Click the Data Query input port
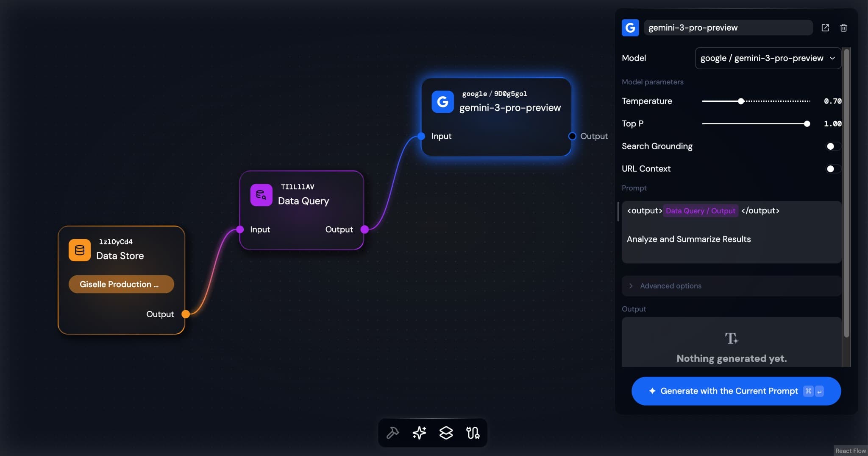868x456 pixels. [240, 229]
